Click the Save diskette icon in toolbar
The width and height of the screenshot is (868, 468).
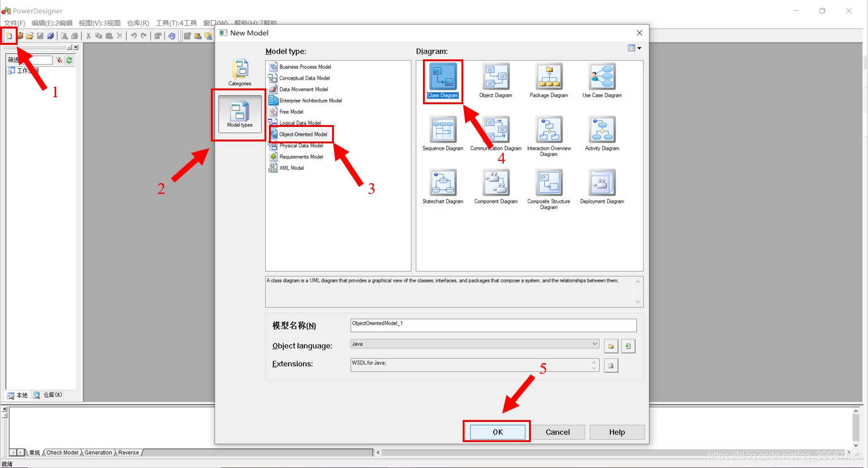(x=40, y=36)
